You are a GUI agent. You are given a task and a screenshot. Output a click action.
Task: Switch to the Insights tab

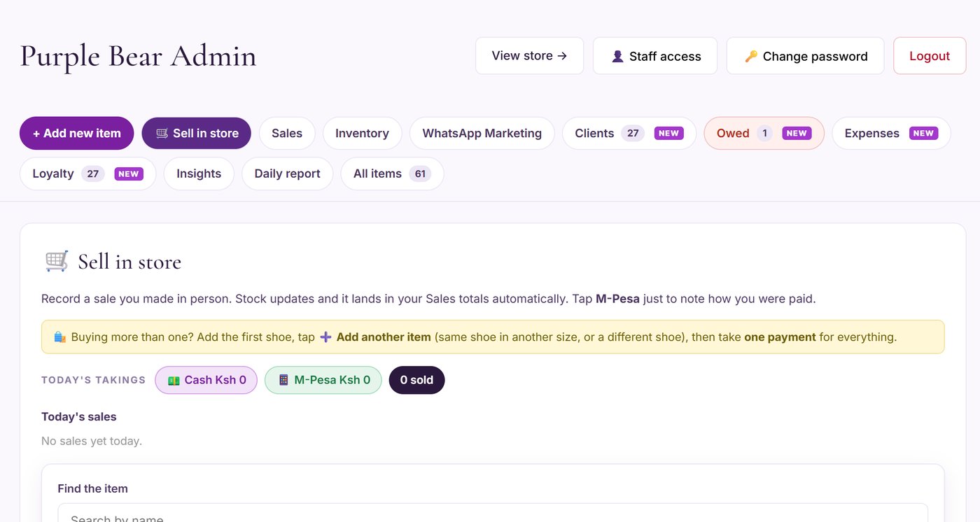199,174
